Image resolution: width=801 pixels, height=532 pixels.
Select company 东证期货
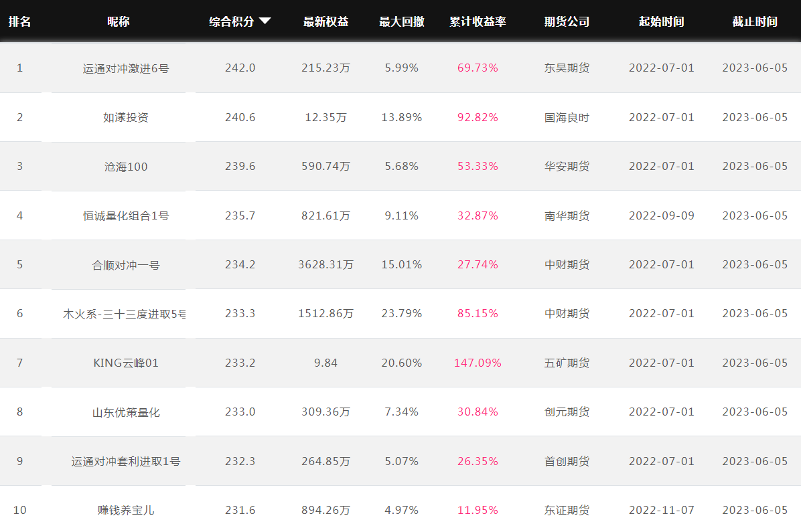(x=567, y=510)
